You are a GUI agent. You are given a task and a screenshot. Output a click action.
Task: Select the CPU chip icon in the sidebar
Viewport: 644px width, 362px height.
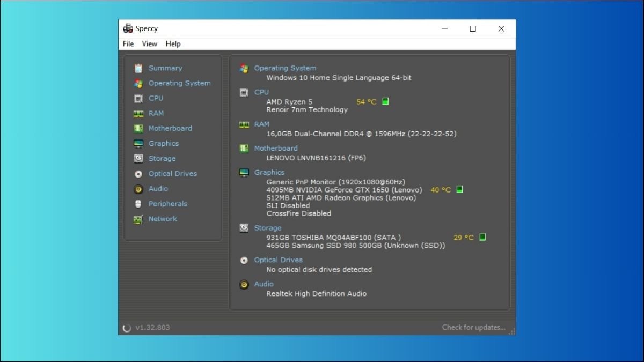(139, 98)
